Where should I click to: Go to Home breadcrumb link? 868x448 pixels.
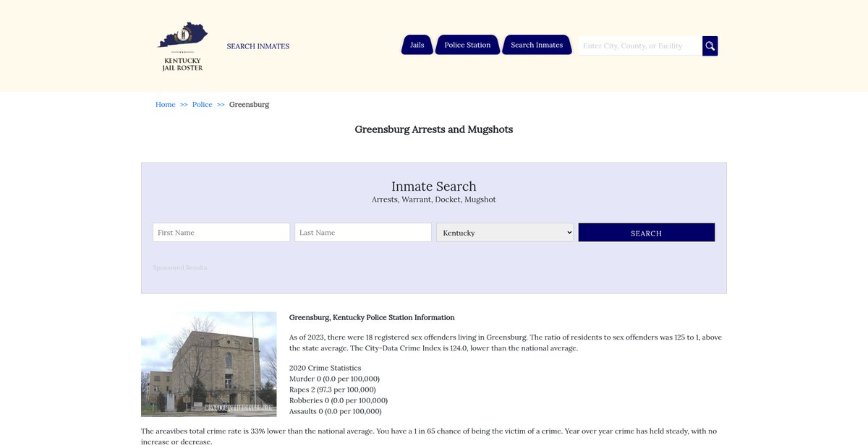click(166, 105)
